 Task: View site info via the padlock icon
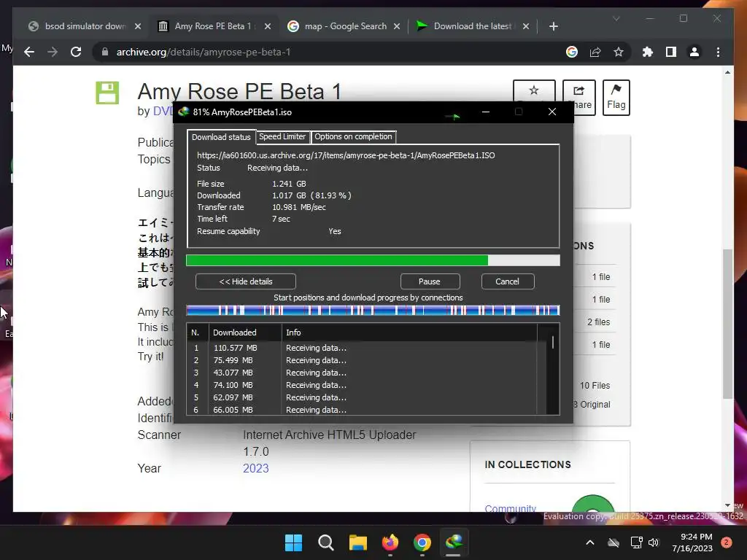(x=105, y=52)
